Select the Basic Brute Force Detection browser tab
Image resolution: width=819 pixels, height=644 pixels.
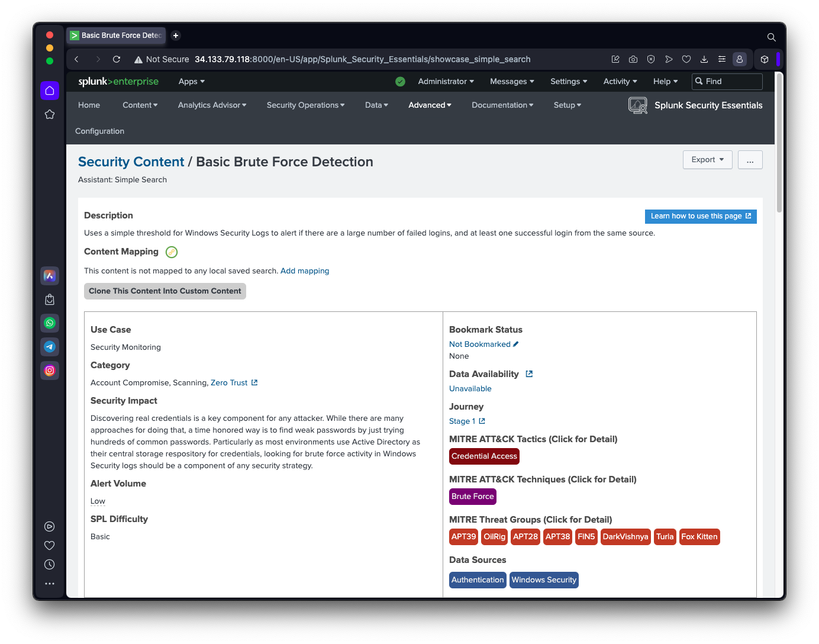pyautogui.click(x=116, y=36)
